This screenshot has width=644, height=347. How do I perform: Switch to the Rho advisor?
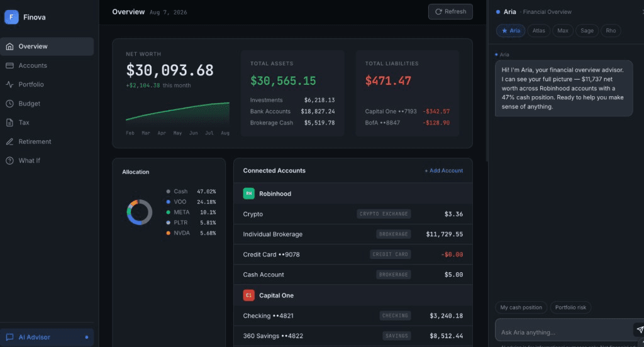(x=611, y=30)
